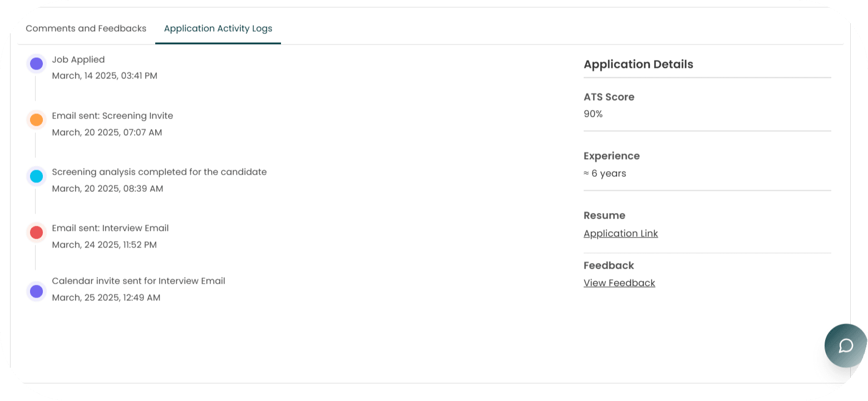Select Calendar invite sent log entry

[138, 281]
